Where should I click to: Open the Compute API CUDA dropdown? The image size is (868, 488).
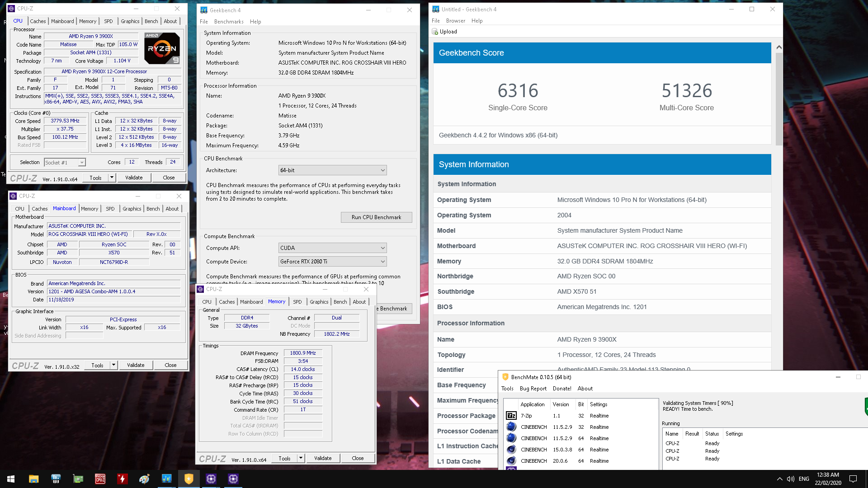[x=332, y=248]
